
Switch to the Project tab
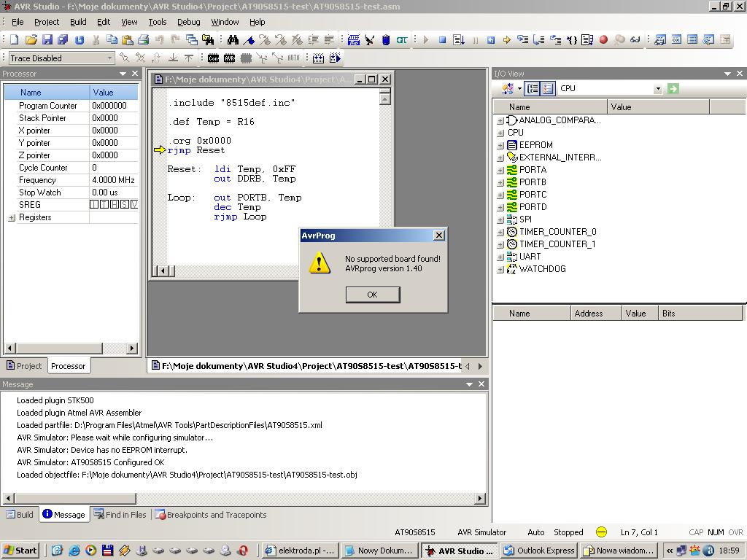(x=23, y=366)
